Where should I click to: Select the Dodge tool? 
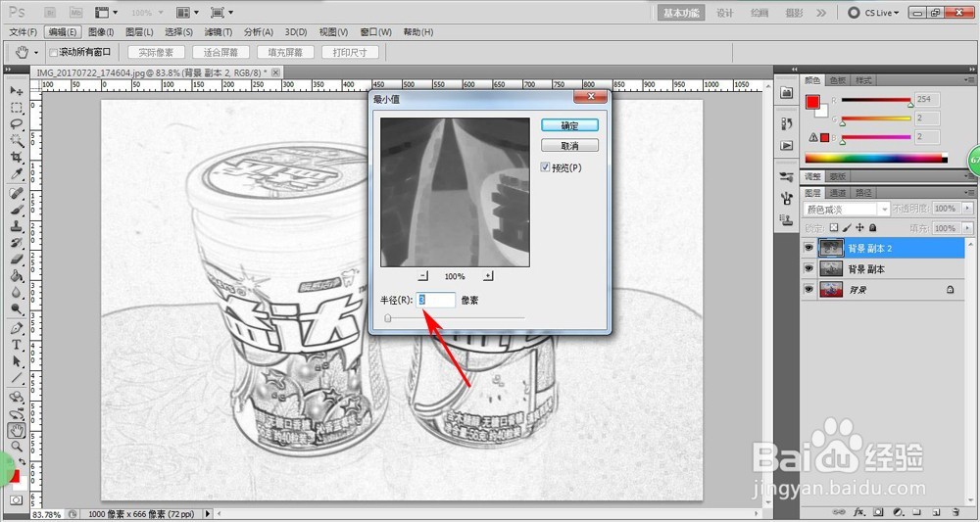pyautogui.click(x=17, y=308)
